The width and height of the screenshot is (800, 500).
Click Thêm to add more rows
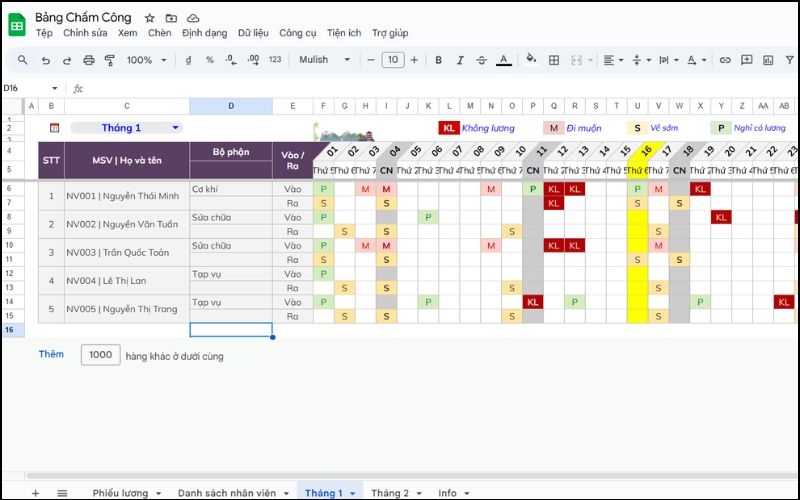point(51,354)
